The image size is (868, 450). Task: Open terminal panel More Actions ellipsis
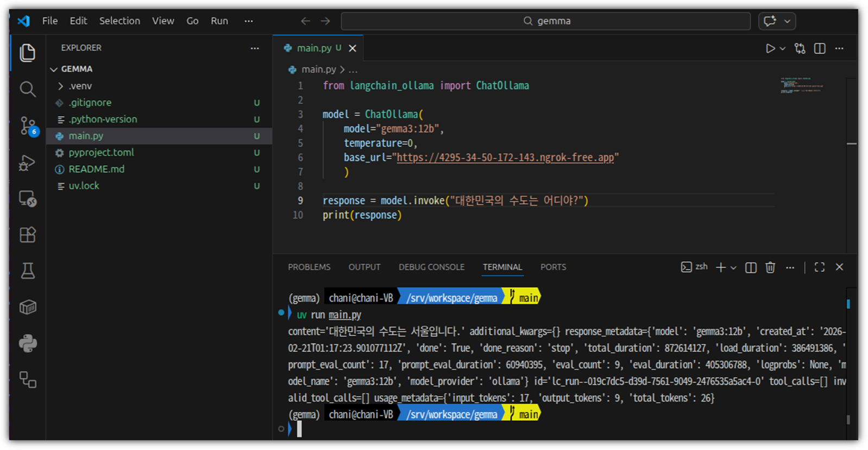pyautogui.click(x=790, y=267)
